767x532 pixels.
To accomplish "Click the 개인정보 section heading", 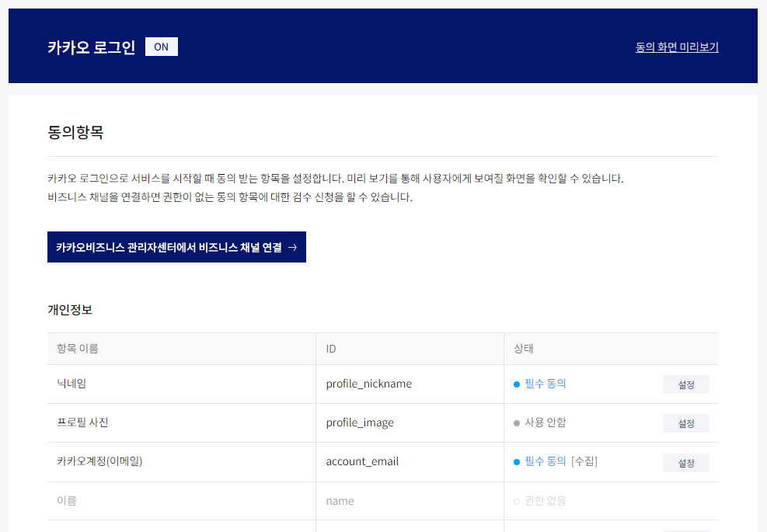I will coord(70,310).
